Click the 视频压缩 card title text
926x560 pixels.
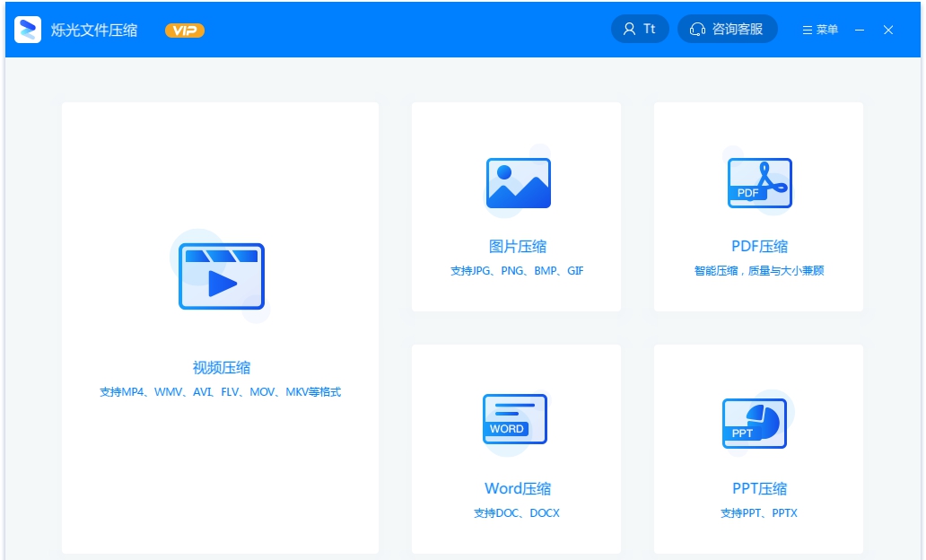[x=220, y=367]
